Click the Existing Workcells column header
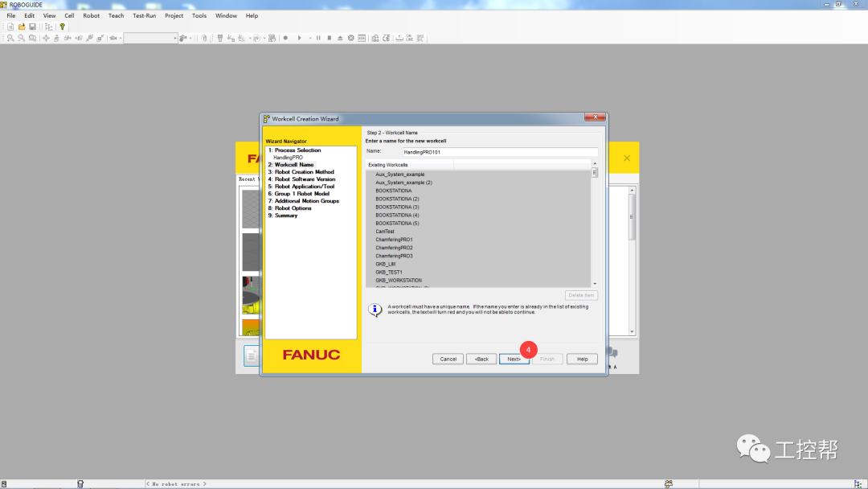The image size is (868, 489). tap(410, 165)
